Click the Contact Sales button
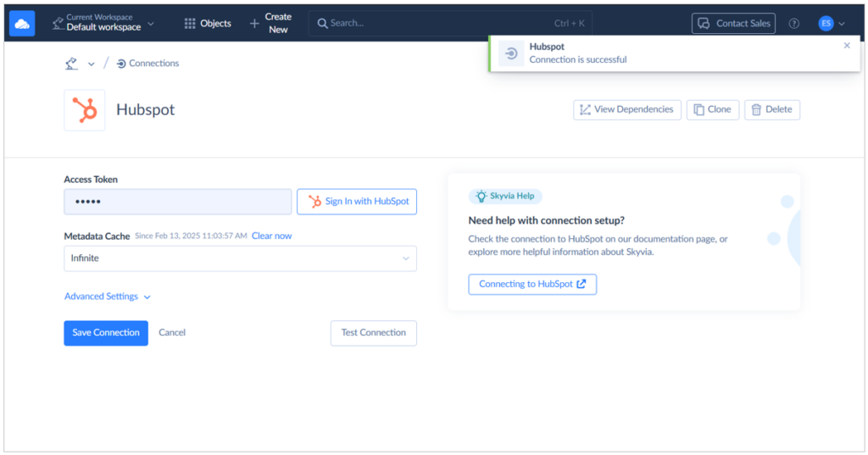868x455 pixels. pyautogui.click(x=733, y=23)
